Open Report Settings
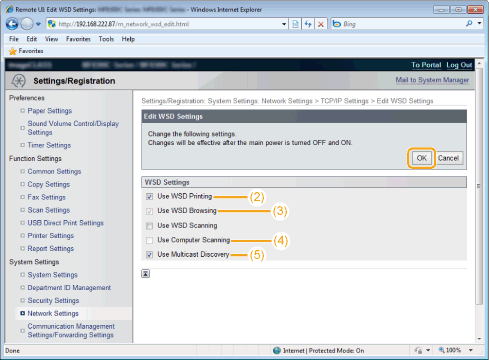The height and width of the screenshot is (361, 489). point(50,249)
